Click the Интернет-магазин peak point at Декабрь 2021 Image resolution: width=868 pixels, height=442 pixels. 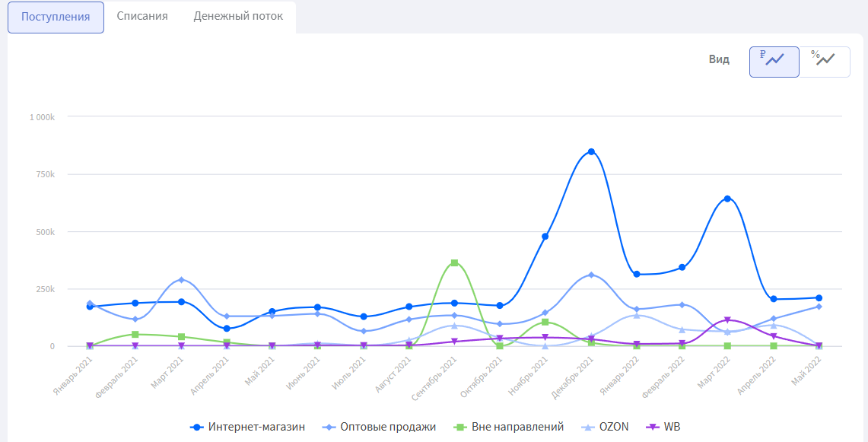pyautogui.click(x=591, y=152)
